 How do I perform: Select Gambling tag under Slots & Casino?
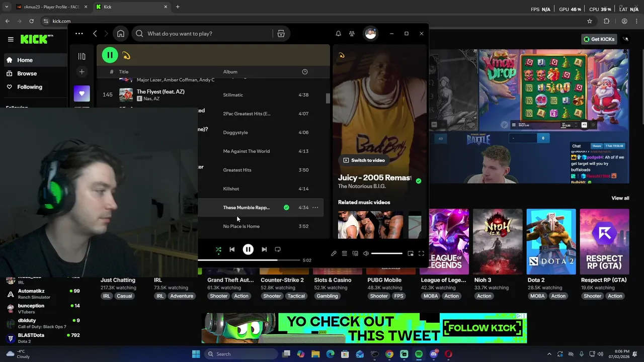[327, 296]
